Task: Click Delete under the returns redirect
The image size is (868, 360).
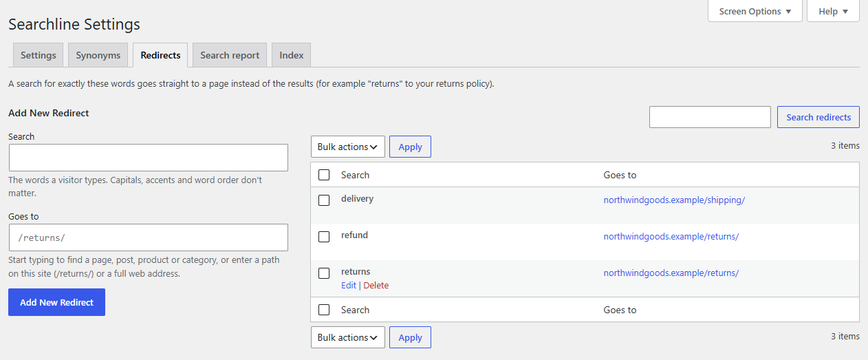Action: [x=376, y=286]
